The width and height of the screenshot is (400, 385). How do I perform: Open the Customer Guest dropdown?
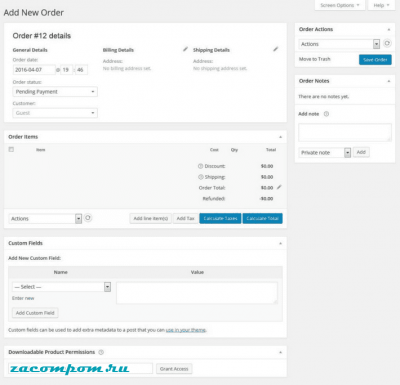[55, 113]
